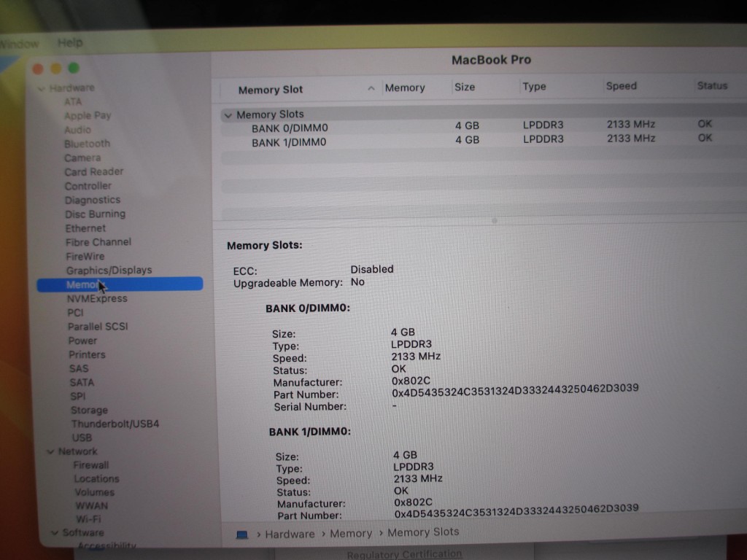Select Printers in the sidebar

88,355
